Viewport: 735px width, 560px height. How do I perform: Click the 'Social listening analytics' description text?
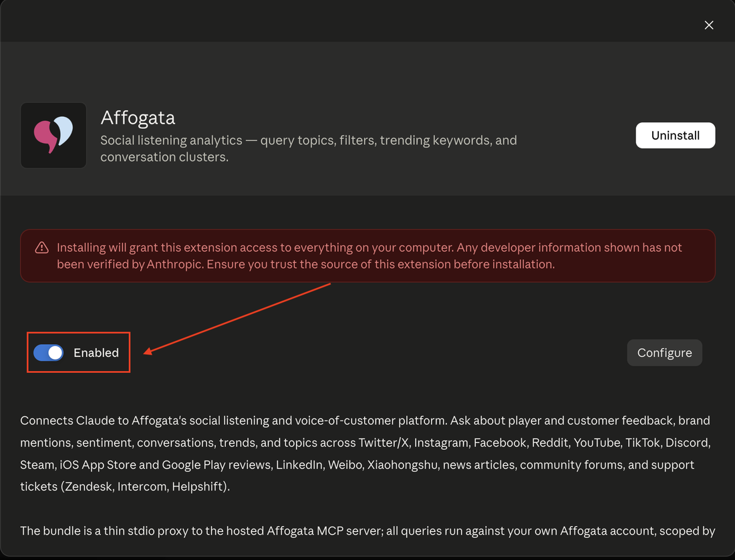pyautogui.click(x=309, y=148)
